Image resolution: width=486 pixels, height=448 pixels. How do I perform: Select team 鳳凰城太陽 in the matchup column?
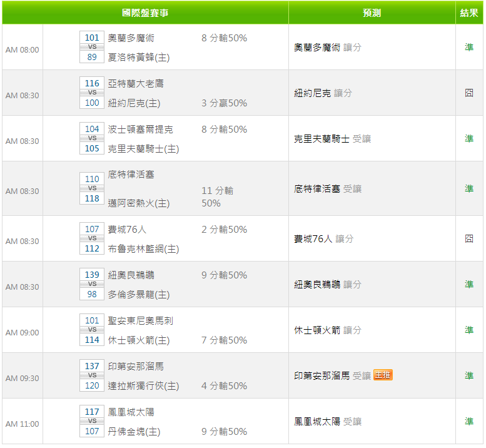coord(131,412)
